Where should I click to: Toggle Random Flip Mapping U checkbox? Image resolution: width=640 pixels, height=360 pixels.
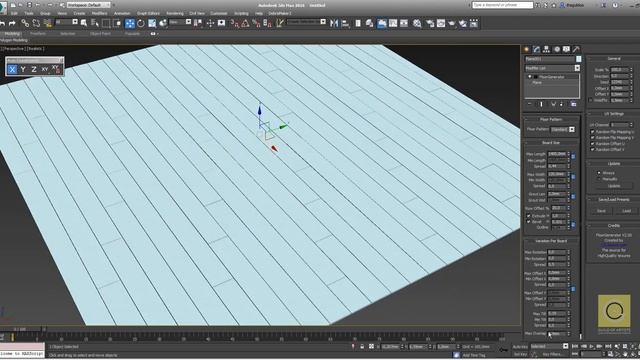593,132
